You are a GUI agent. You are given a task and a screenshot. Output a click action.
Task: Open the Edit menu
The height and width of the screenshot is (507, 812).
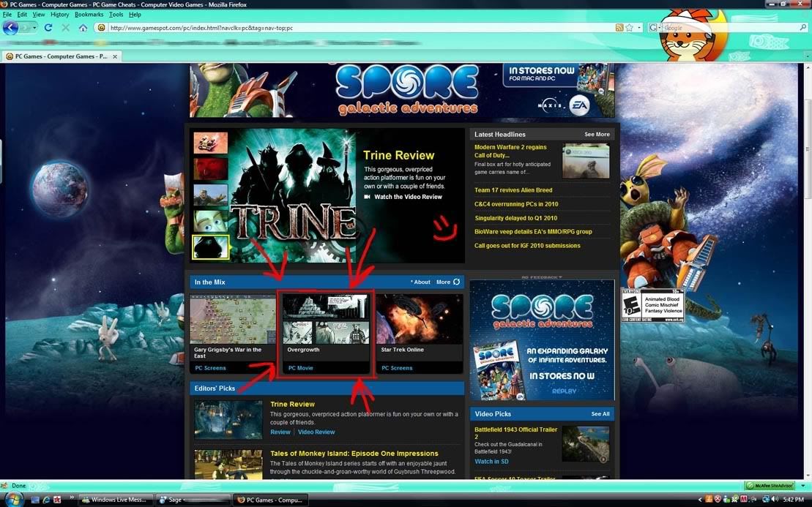click(x=22, y=15)
